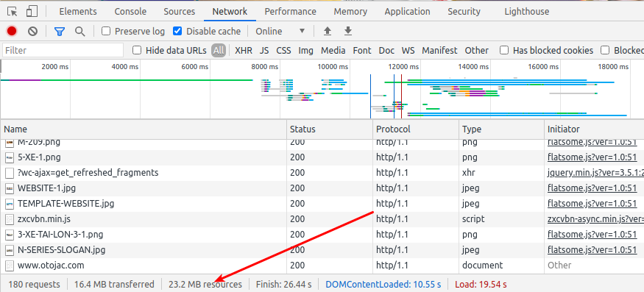This screenshot has height=292, width=644.
Task: Sort by Protocol column header
Action: (416, 129)
